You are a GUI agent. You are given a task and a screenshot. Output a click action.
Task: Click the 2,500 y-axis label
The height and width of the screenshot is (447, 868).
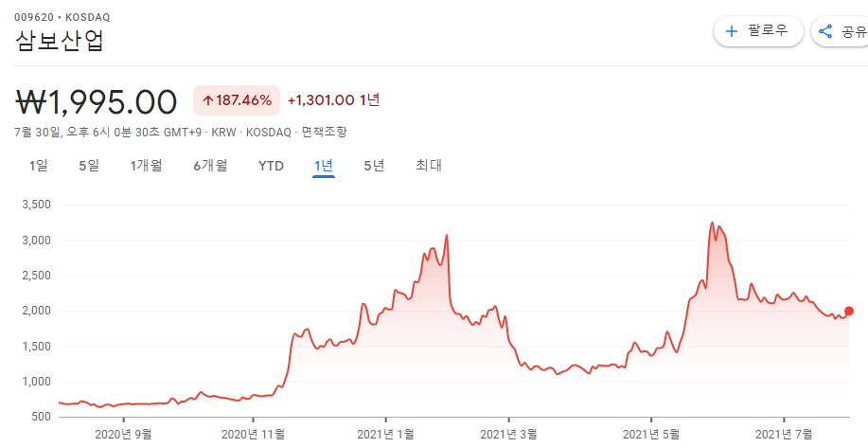tap(37, 276)
